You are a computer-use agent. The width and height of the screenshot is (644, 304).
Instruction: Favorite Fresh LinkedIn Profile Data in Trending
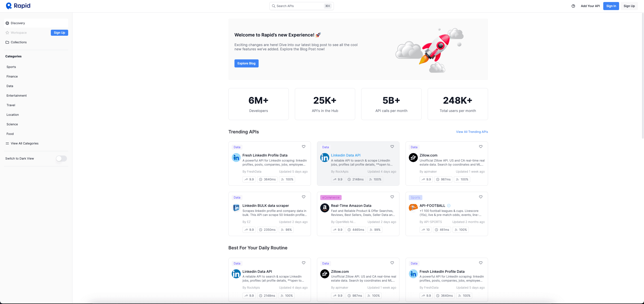coord(304,147)
